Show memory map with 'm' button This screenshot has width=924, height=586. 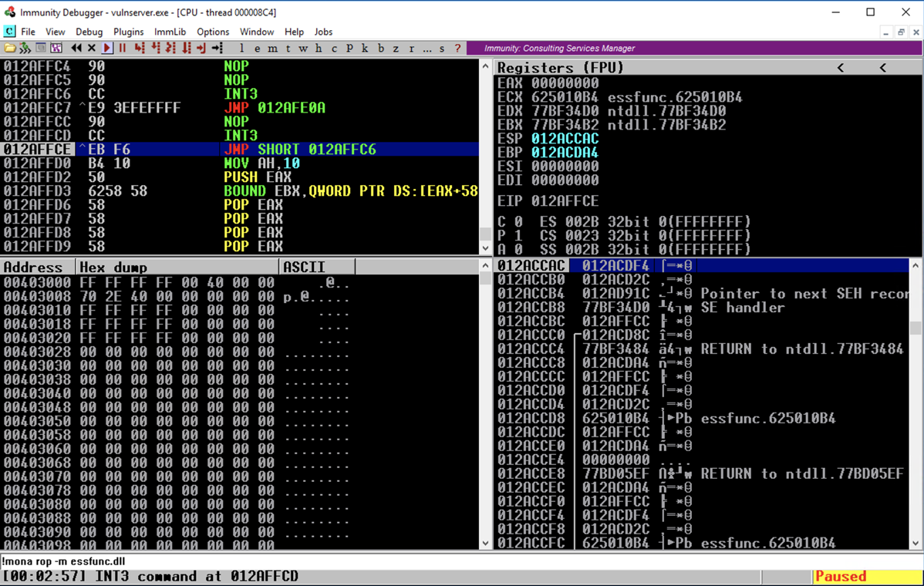pyautogui.click(x=271, y=49)
